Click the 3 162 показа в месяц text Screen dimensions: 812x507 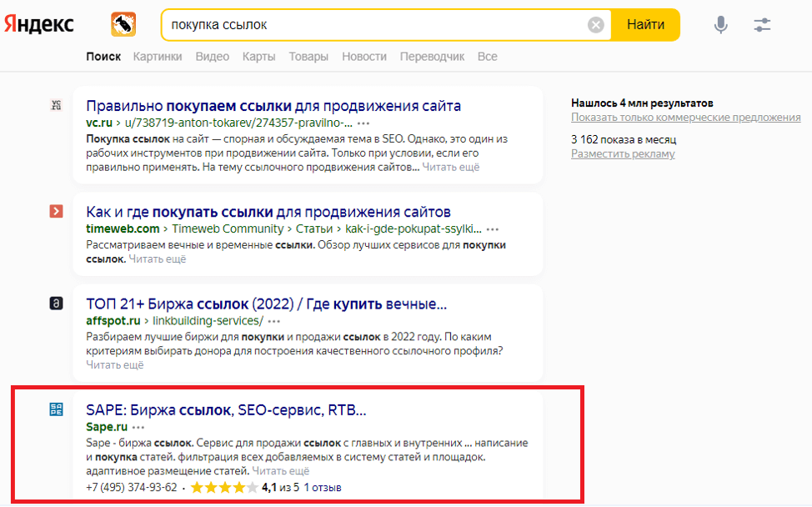point(624,140)
